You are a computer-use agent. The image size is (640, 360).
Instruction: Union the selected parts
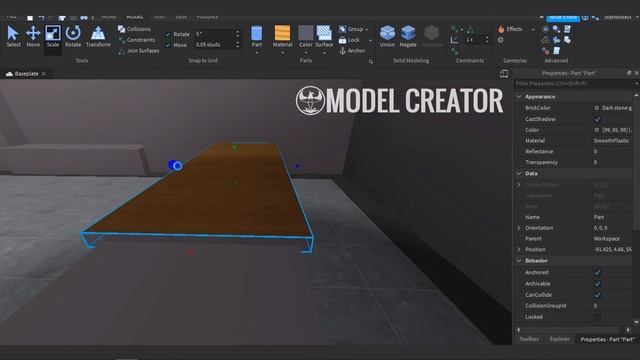coord(387,36)
